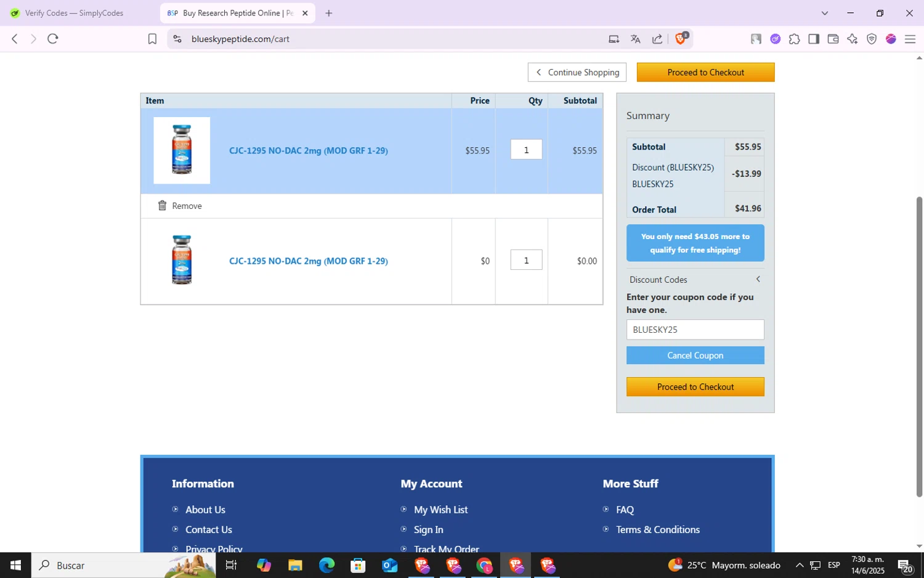The image size is (924, 578).
Task: Open Windows Start menu
Action: tap(15, 565)
